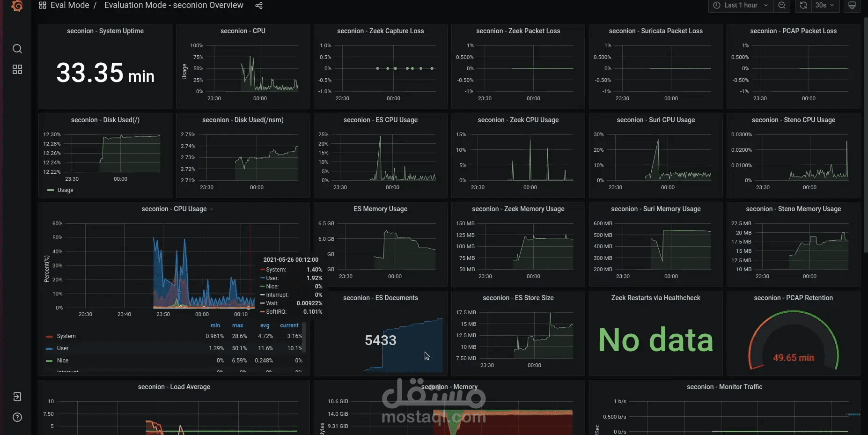868x435 pixels.
Task: Open the 30s refresh interval dropdown
Action: point(824,5)
